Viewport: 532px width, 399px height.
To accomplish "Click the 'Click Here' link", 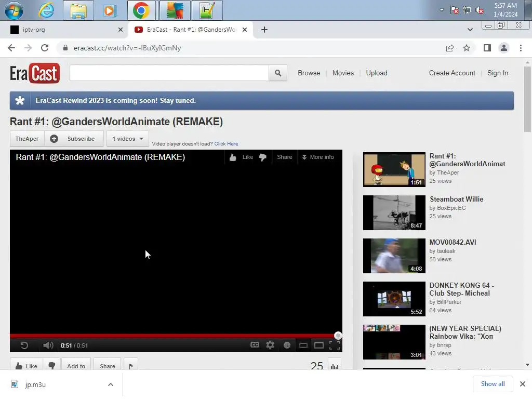I will 227,144.
